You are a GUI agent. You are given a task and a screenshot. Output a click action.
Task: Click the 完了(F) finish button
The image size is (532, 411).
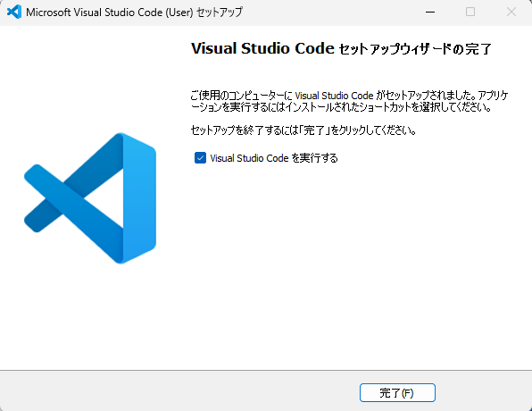pos(397,392)
